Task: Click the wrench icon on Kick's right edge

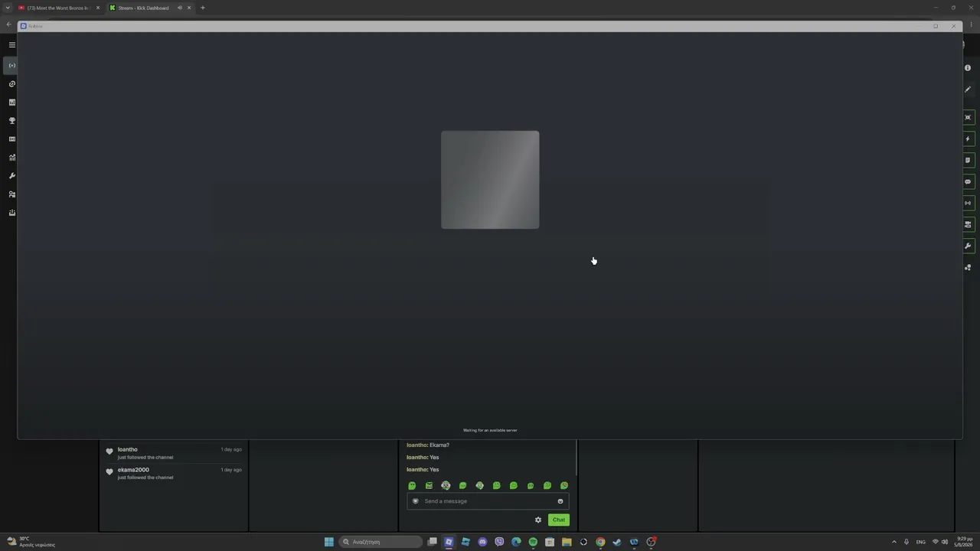Action: 968,246
